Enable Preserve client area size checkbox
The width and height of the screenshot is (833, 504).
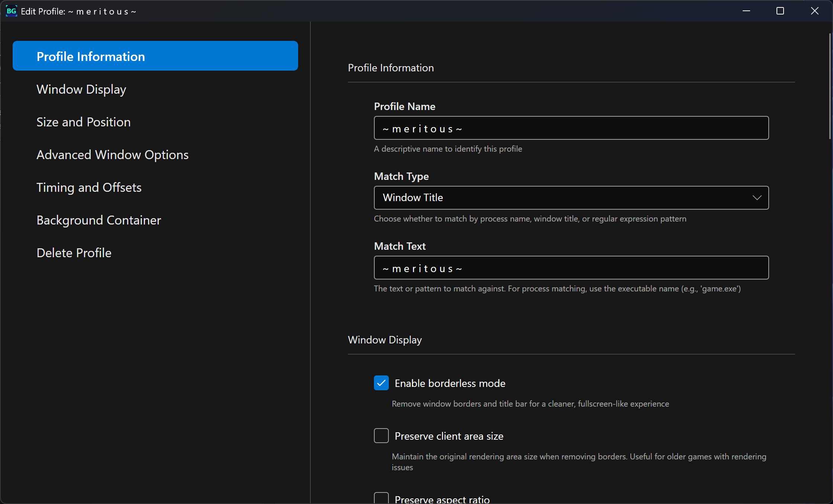pyautogui.click(x=381, y=436)
